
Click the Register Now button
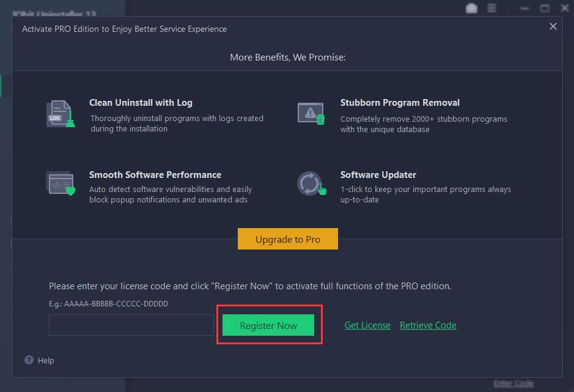[268, 325]
